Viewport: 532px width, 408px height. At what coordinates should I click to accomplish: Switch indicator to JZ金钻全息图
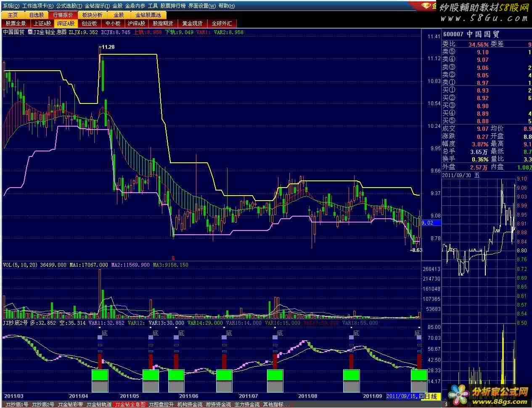pos(130,405)
